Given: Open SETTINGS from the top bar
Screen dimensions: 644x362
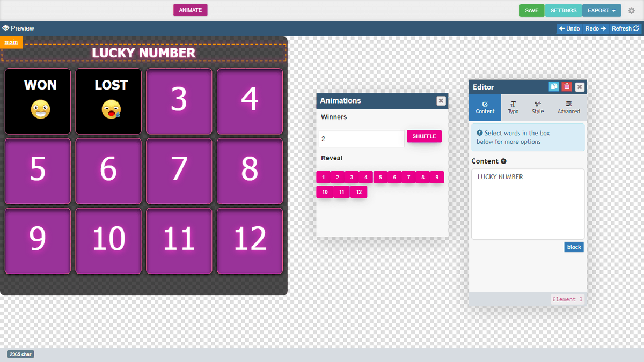Looking at the screenshot, I should click(x=563, y=10).
